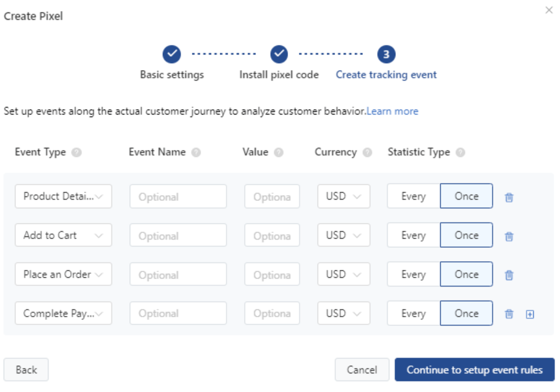The height and width of the screenshot is (392, 560).
Task: Continue to setup event rules
Action: (475, 369)
